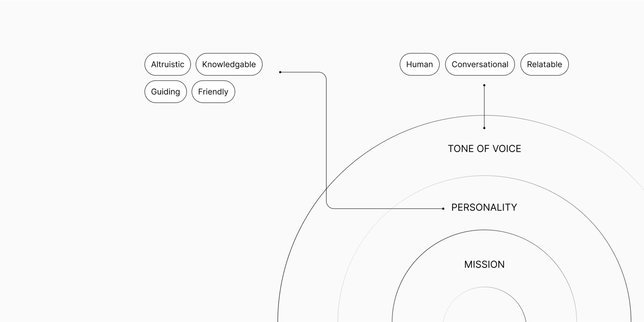Select the Conversational pill tag

pos(480,64)
